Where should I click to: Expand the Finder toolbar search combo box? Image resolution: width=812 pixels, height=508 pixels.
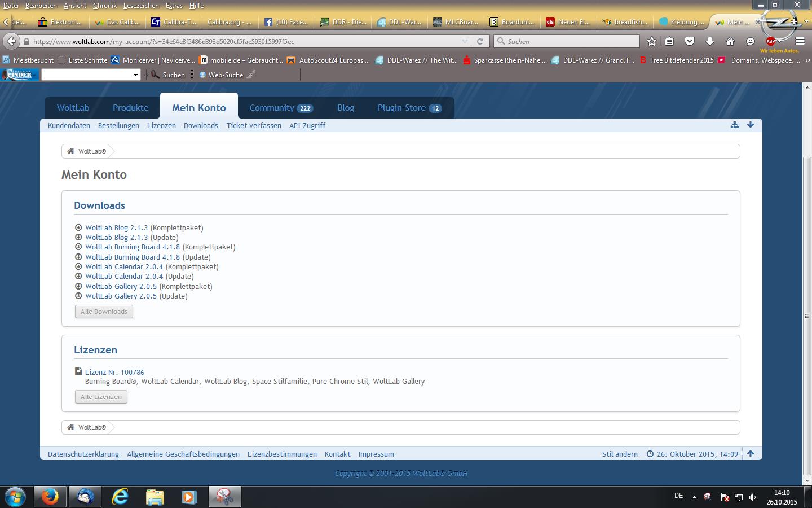pos(135,75)
